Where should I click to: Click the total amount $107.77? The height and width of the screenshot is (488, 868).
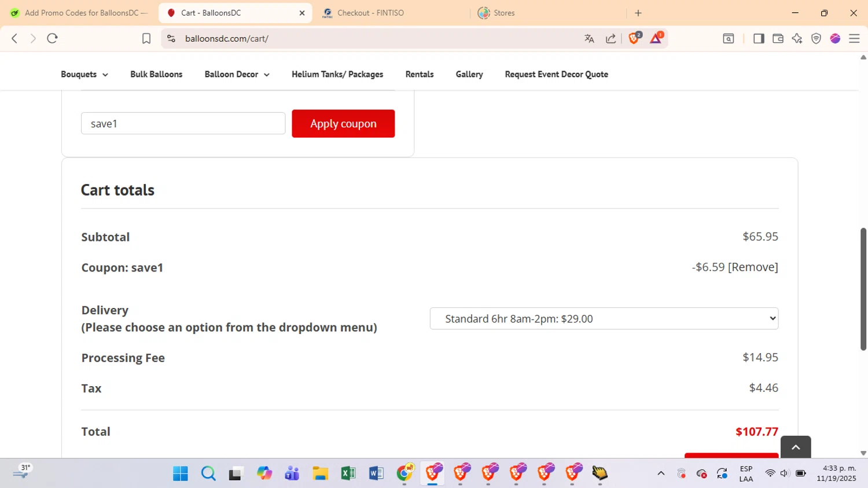757,431
